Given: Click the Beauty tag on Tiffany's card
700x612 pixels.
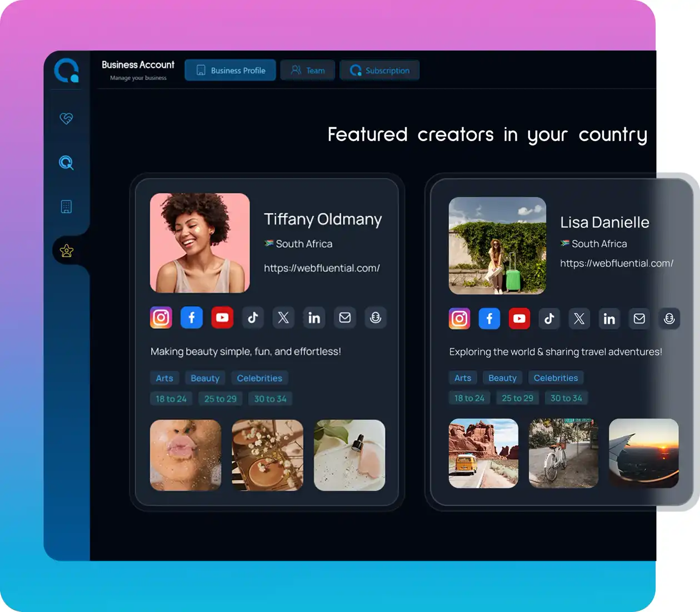Looking at the screenshot, I should (x=205, y=378).
